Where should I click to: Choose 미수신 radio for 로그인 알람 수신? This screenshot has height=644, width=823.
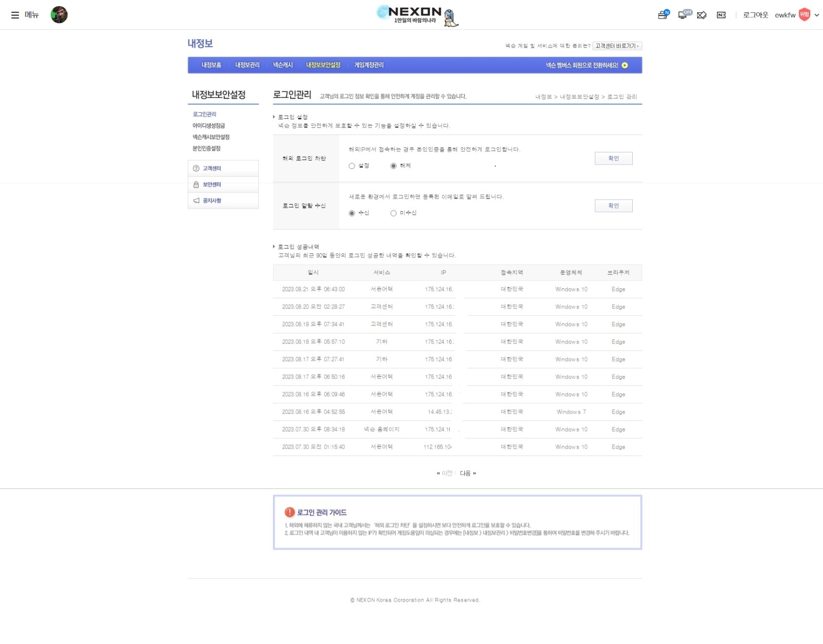coord(393,213)
